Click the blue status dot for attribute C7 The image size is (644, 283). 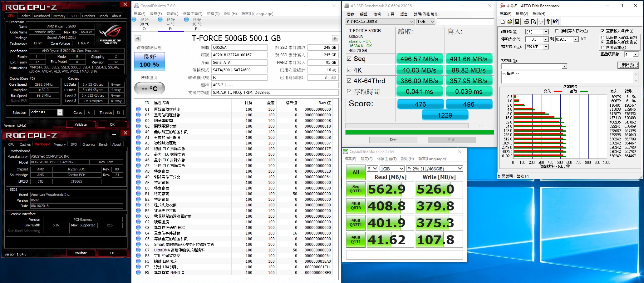tap(138, 250)
